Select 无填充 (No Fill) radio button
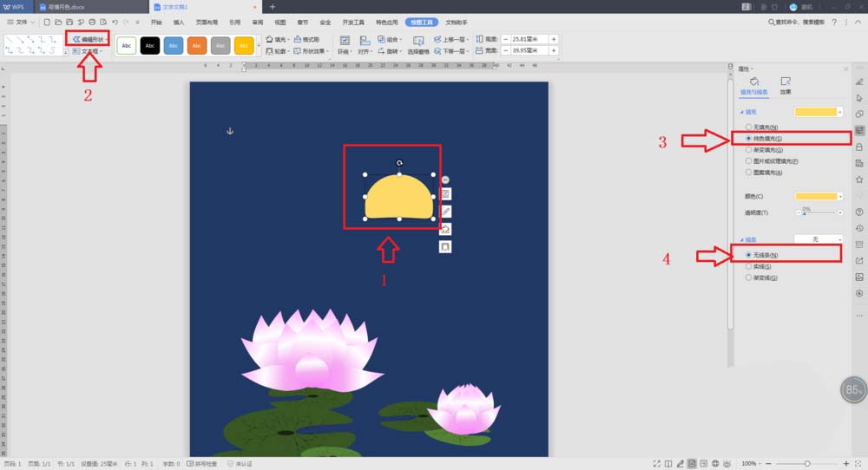This screenshot has height=470, width=868. (748, 127)
